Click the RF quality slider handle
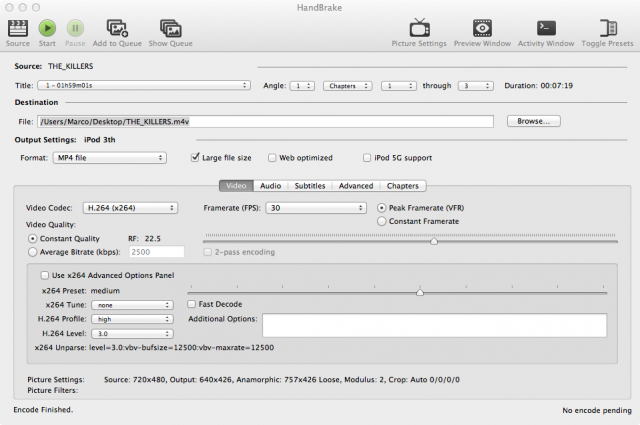Image resolution: width=640 pixels, height=425 pixels. pos(434,241)
